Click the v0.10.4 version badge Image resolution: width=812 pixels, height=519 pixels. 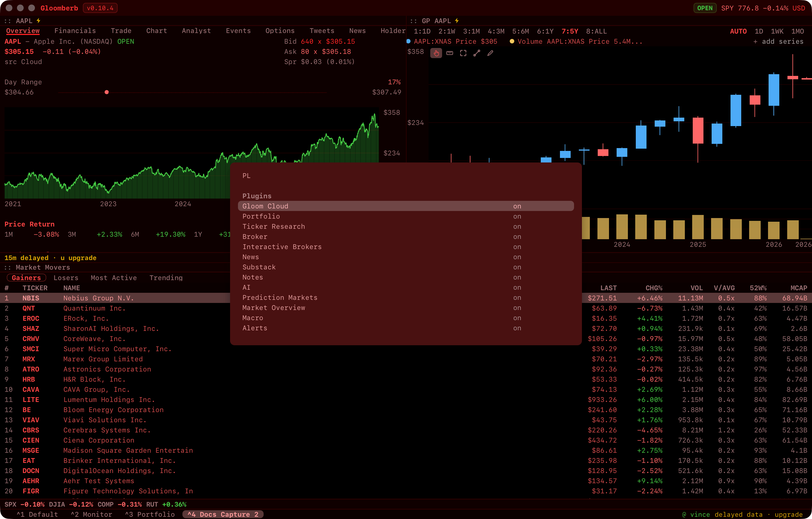(x=100, y=8)
